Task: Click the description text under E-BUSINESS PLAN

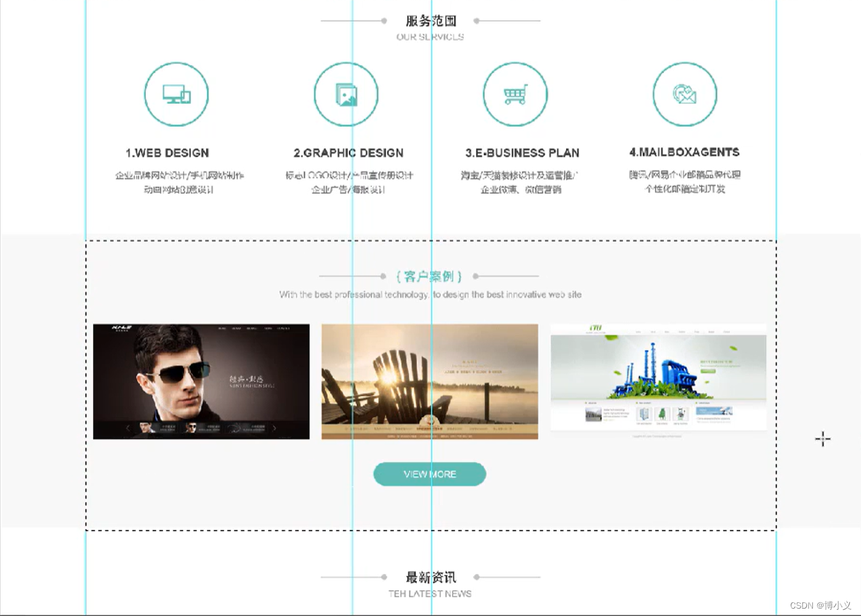Action: point(520,183)
